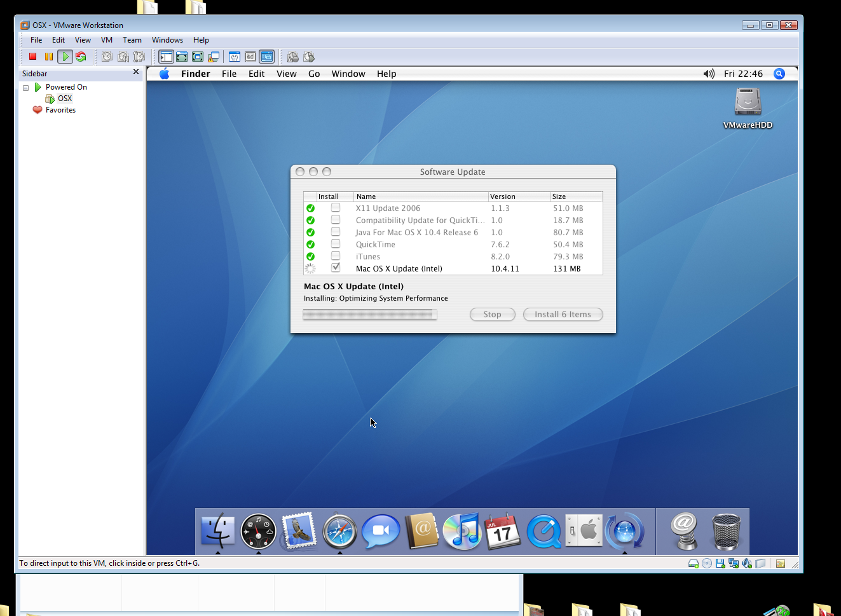Screen dimensions: 841x616
Task: Open the Finder Go menu
Action: pyautogui.click(x=314, y=74)
